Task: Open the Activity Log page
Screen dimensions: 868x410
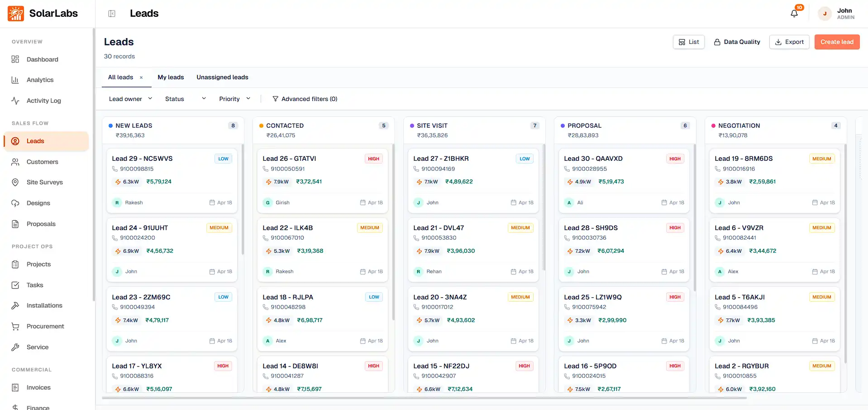Action: coord(43,101)
